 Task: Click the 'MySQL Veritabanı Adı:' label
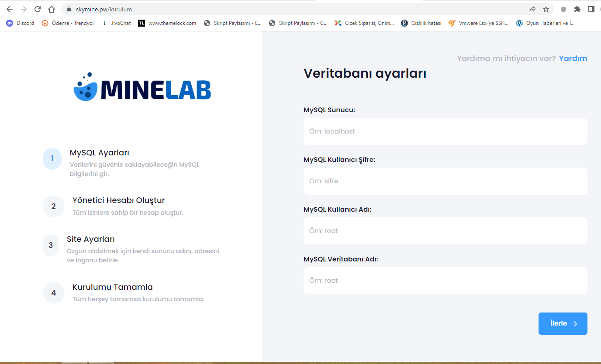341,259
